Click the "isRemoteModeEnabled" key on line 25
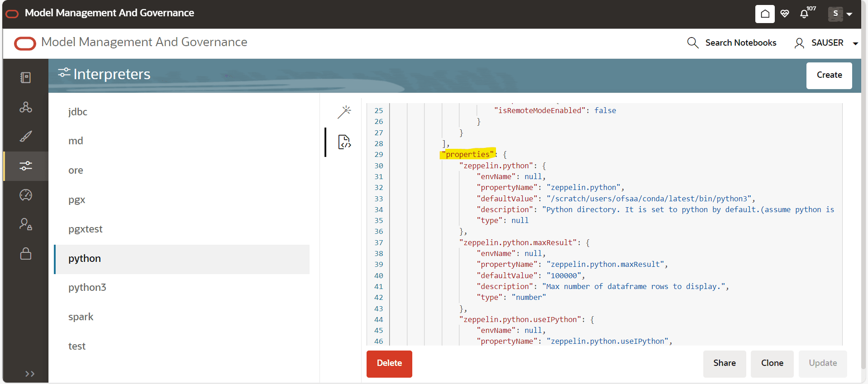The image size is (868, 384). click(540, 110)
